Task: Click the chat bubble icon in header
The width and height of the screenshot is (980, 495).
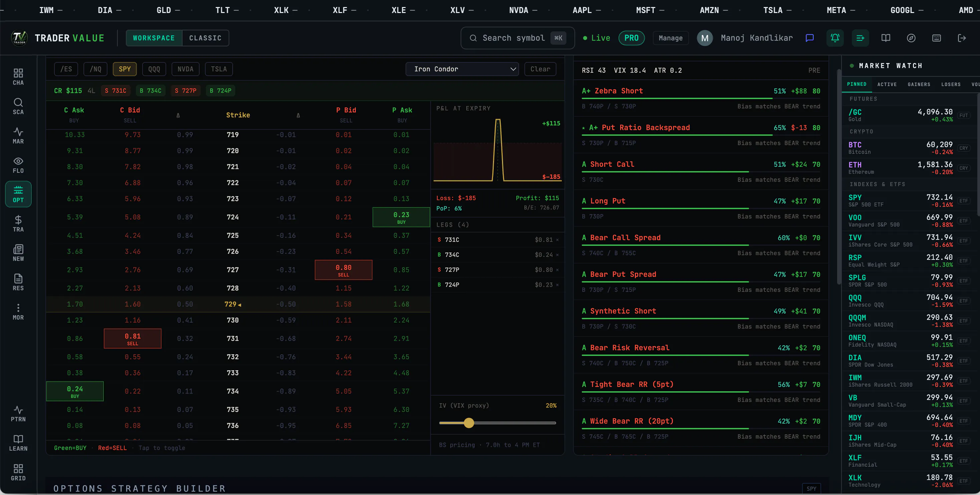Action: [x=809, y=38]
